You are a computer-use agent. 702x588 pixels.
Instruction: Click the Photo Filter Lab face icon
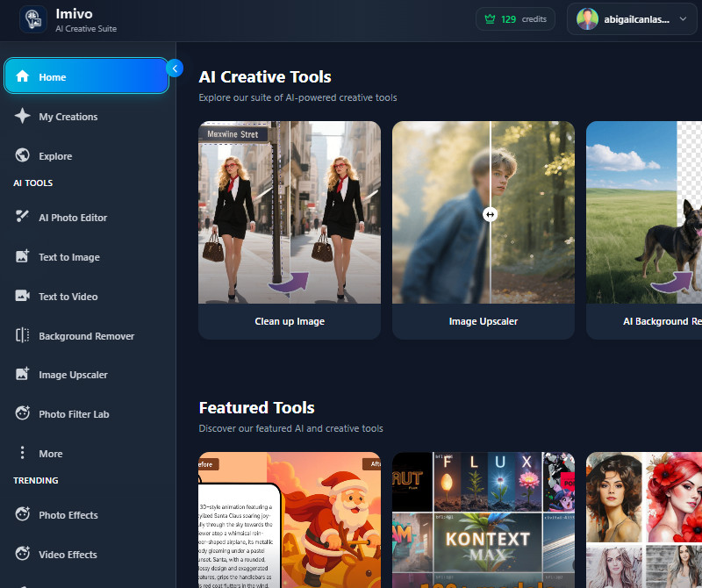[x=23, y=412]
